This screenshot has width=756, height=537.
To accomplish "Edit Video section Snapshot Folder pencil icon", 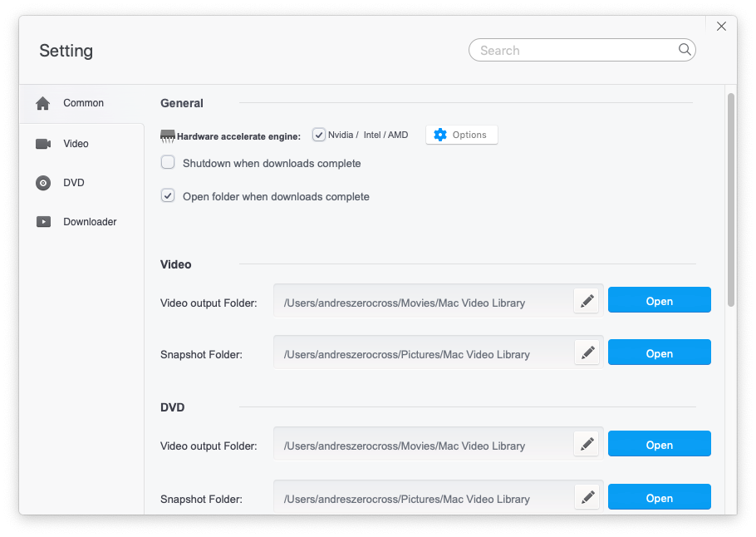I will coord(587,353).
